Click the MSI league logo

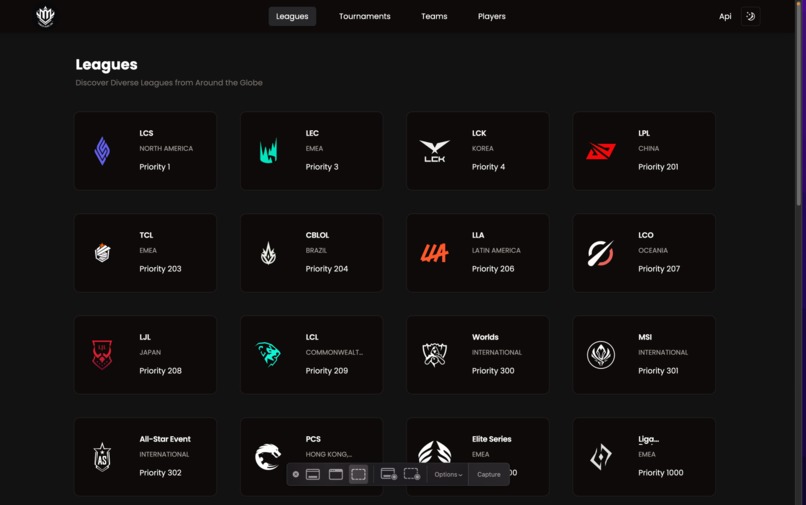click(601, 354)
